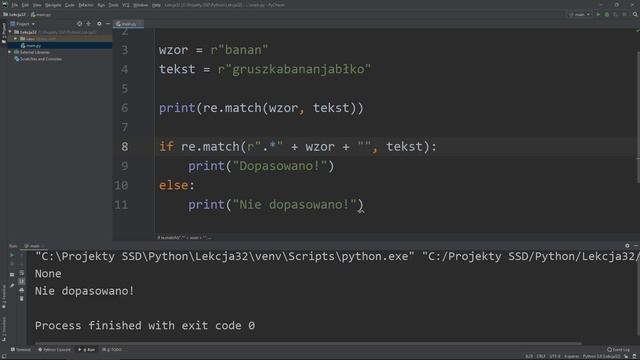Hide the Run panel with minus icon

636,245
